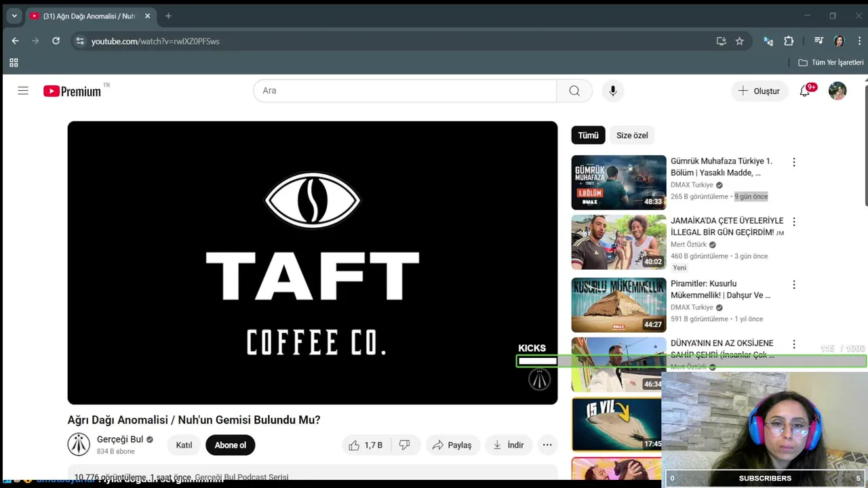Go to YouTube Premium home logo
The width and height of the screenshot is (868, 488).
pos(72,91)
